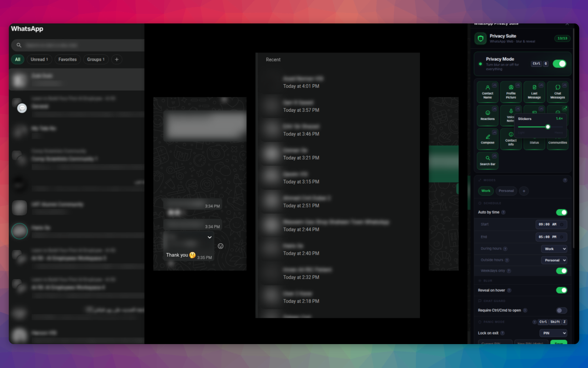Screen dimensions: 588x368
Task: Toggle the Chat Messages blur tile
Action: [558, 92]
